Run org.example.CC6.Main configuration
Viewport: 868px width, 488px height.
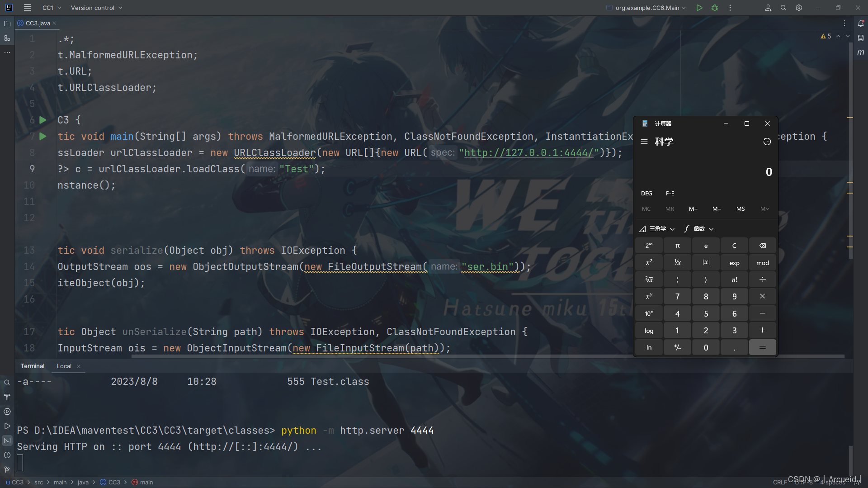(699, 8)
